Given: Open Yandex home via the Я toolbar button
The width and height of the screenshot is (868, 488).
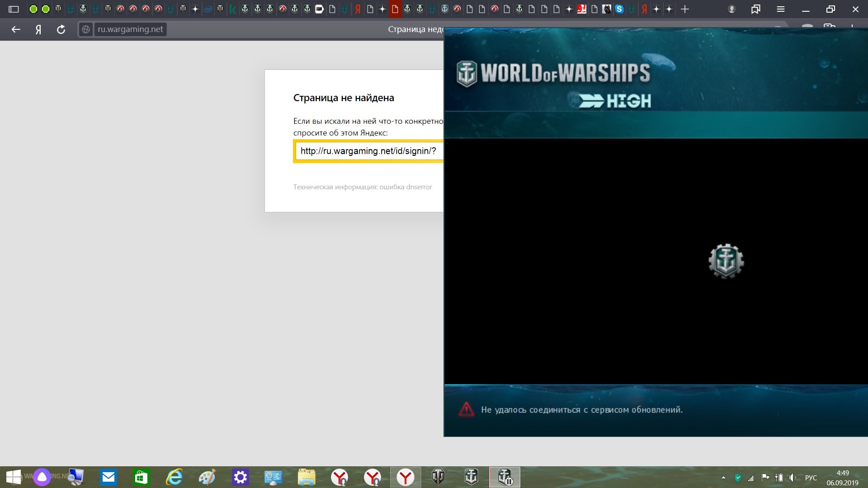Looking at the screenshot, I should (38, 29).
